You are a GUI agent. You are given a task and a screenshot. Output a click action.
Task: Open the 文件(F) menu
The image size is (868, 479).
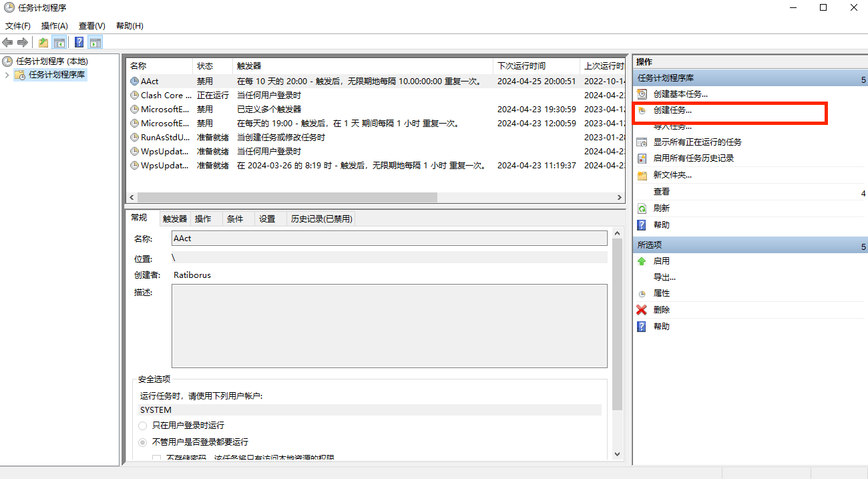point(18,26)
